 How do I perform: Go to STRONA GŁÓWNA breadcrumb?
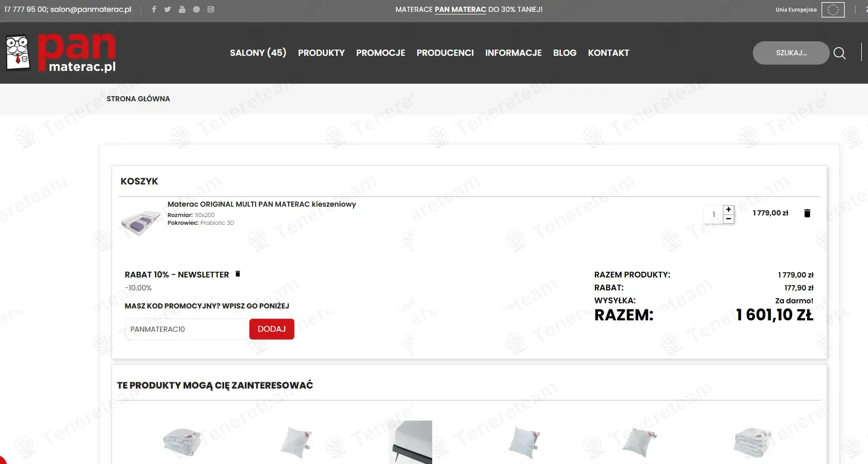[138, 99]
